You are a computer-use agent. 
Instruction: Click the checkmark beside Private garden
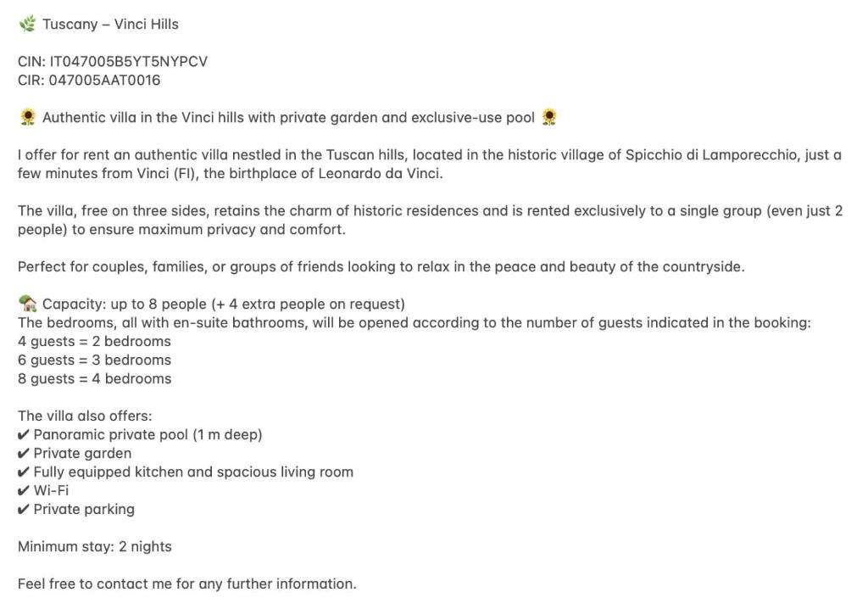point(24,454)
